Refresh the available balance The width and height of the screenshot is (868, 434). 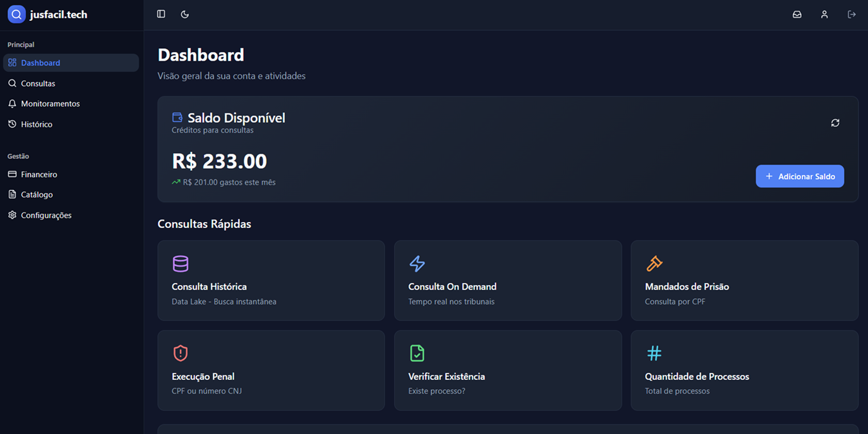pos(835,123)
